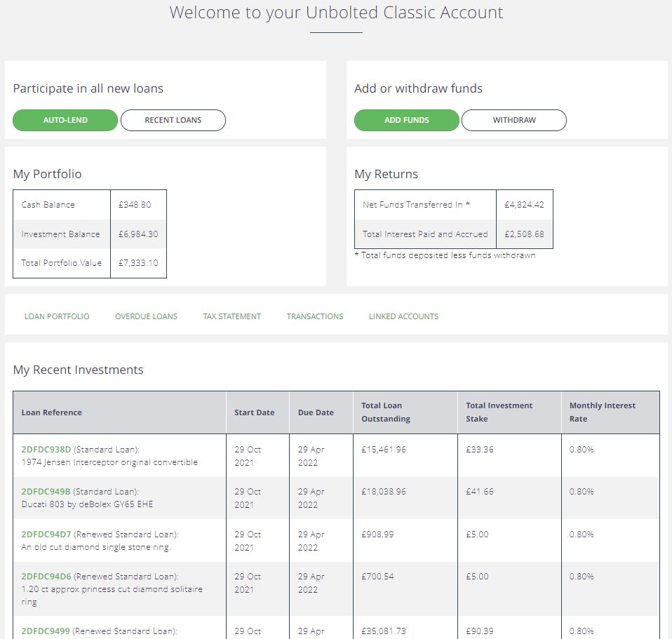The width and height of the screenshot is (672, 639).
Task: Open the OVERDUE LOANS tab
Action: coord(146,316)
